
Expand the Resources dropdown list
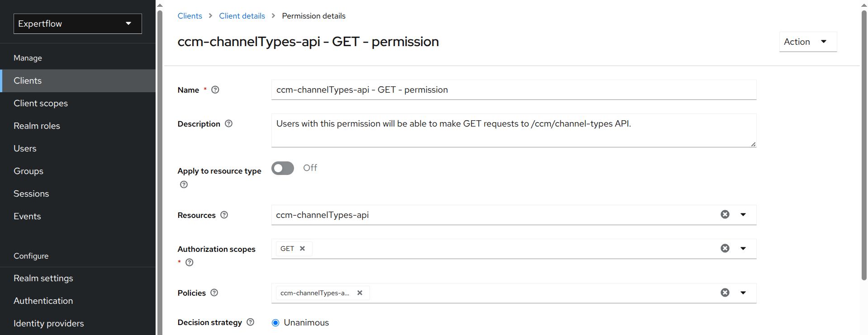point(743,214)
